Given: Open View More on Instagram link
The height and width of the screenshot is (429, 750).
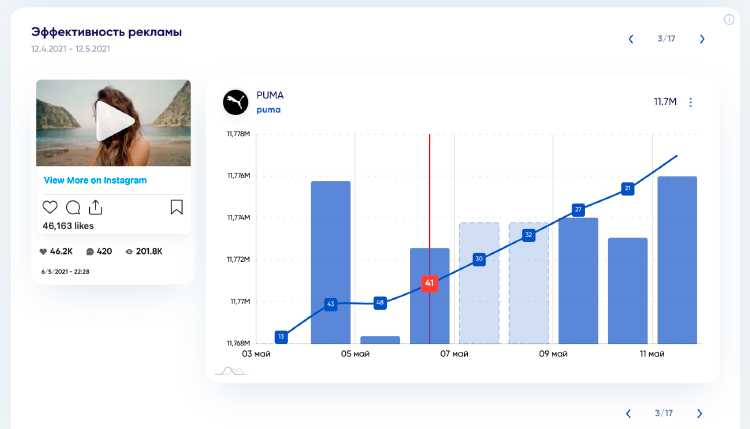Looking at the screenshot, I should pos(95,180).
